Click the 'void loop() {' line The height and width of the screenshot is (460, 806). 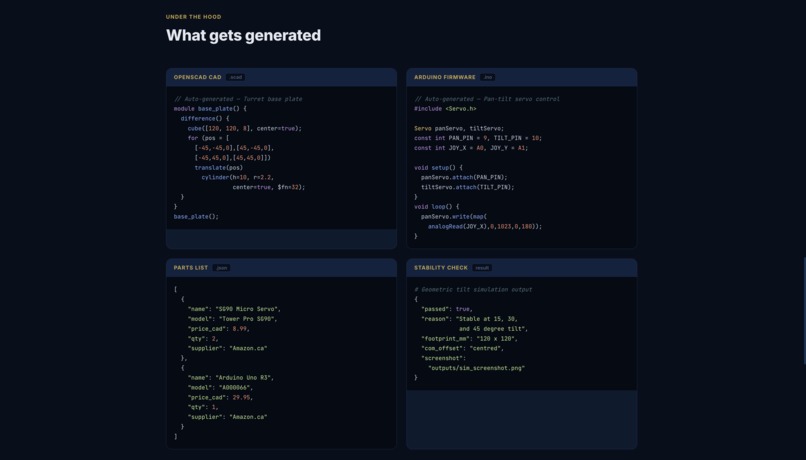tap(436, 207)
